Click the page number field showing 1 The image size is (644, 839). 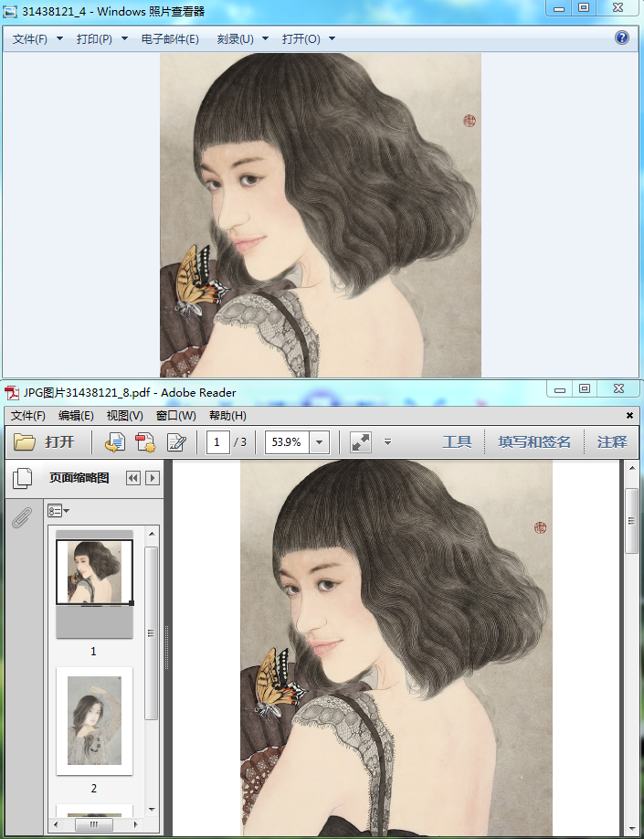[217, 442]
